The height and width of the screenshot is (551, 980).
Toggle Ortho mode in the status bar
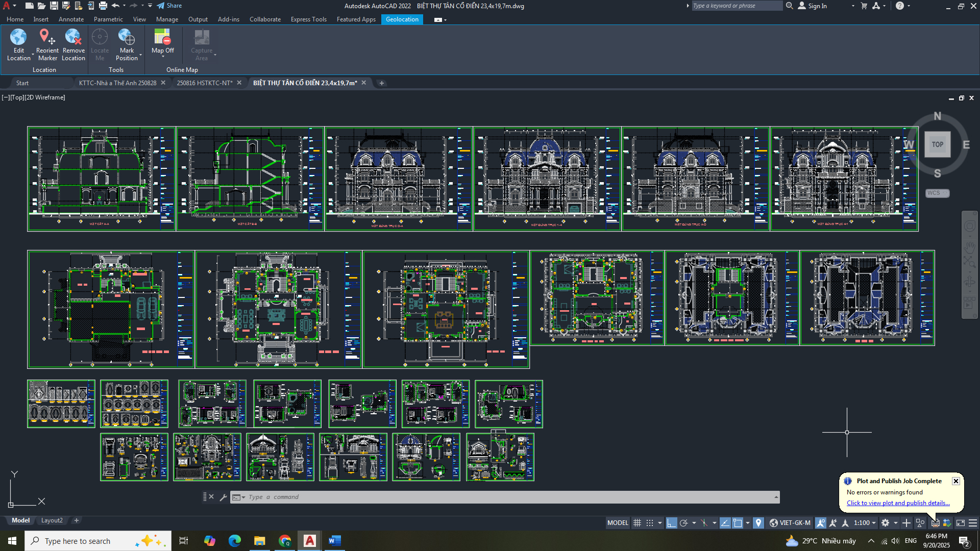(x=671, y=523)
